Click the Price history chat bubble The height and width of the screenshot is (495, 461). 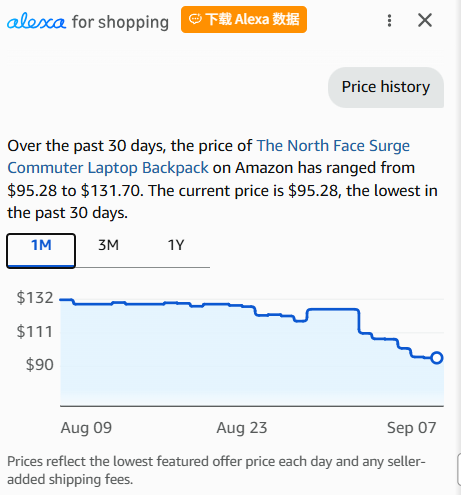tap(386, 87)
